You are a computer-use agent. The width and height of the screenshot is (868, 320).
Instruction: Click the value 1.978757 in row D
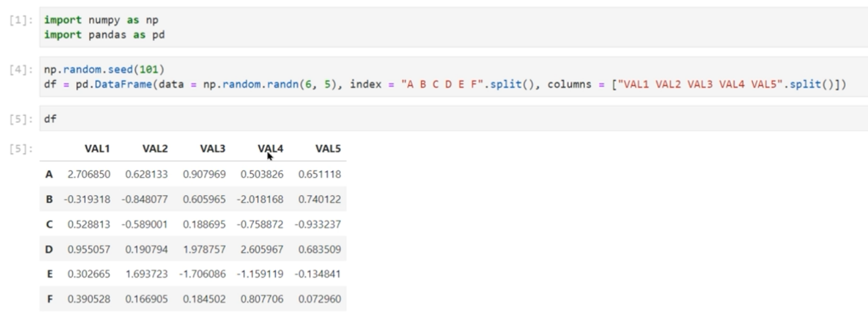(x=204, y=250)
